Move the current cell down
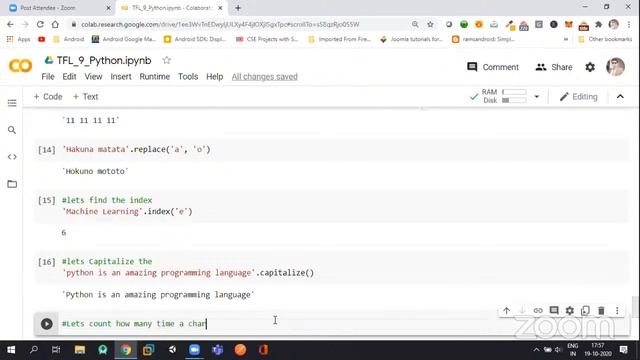 522,311
